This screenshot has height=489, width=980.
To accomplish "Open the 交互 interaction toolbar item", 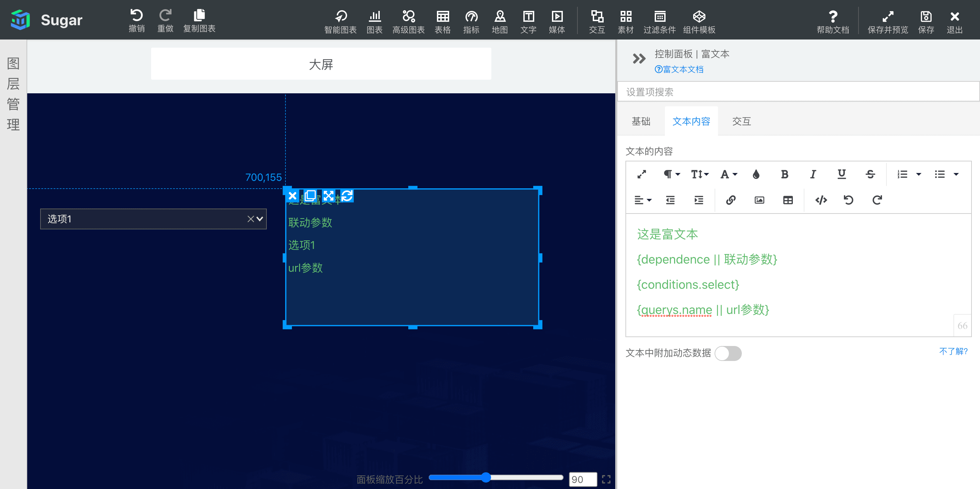I will point(597,22).
